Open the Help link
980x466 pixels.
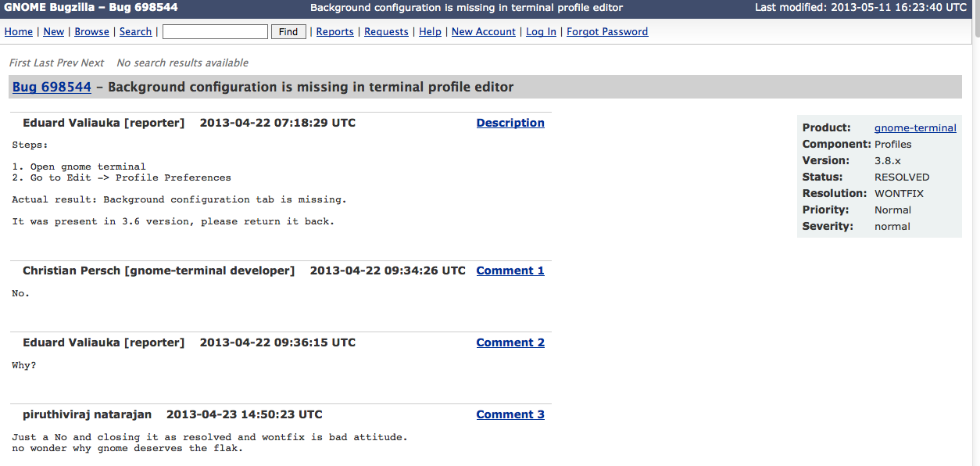pos(430,32)
